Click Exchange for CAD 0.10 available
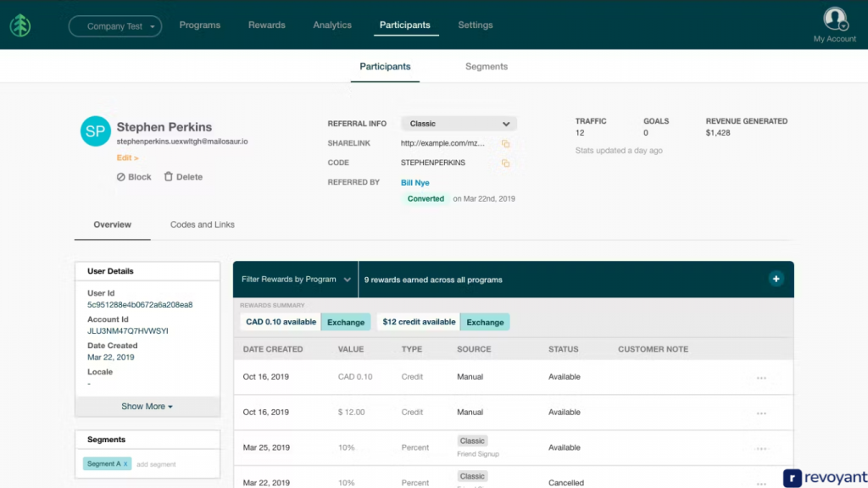 click(346, 322)
